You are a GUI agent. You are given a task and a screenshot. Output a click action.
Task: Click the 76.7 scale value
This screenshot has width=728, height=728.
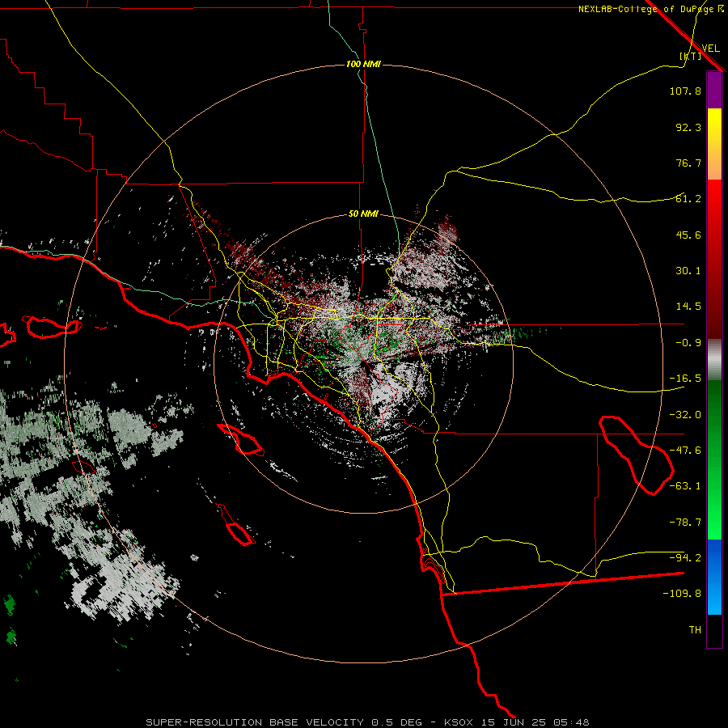click(x=688, y=163)
